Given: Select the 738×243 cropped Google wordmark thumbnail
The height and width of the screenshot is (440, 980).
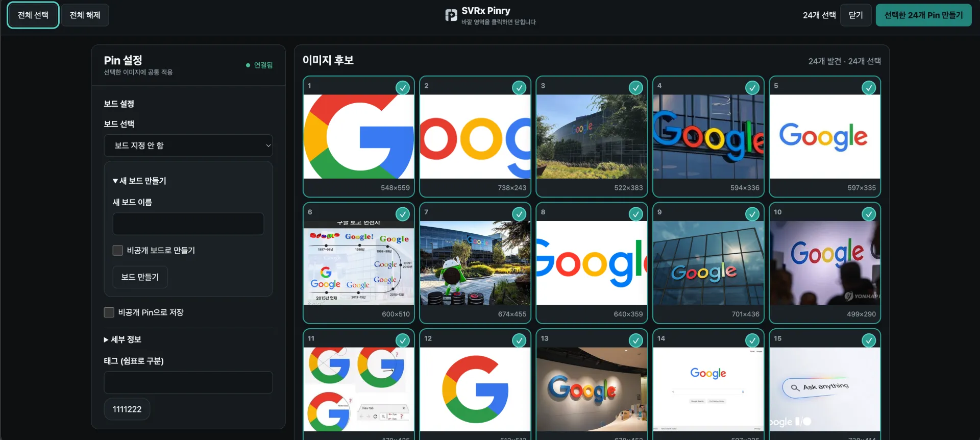Looking at the screenshot, I should (475, 136).
